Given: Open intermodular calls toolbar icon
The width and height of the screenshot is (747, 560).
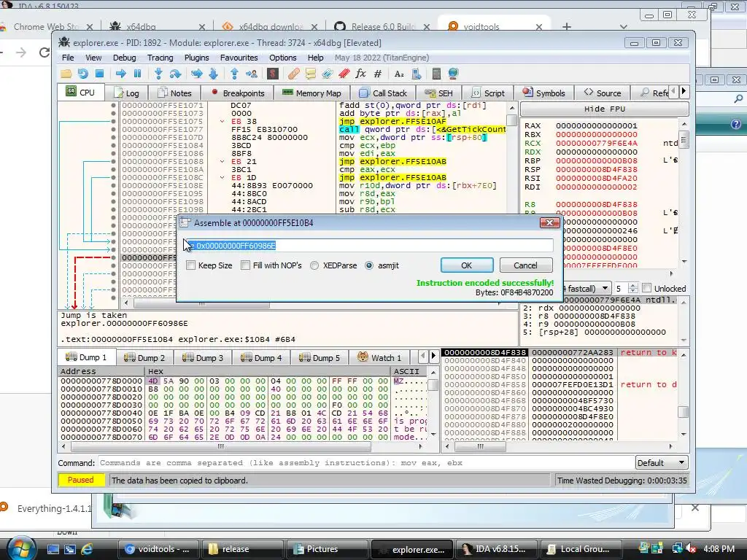Looking at the screenshot, I should tap(416, 74).
